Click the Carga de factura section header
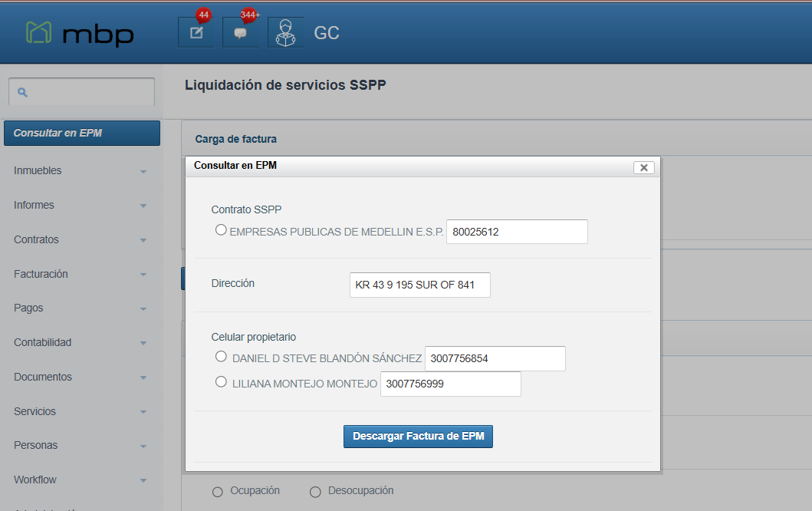This screenshot has height=511, width=812. [235, 139]
